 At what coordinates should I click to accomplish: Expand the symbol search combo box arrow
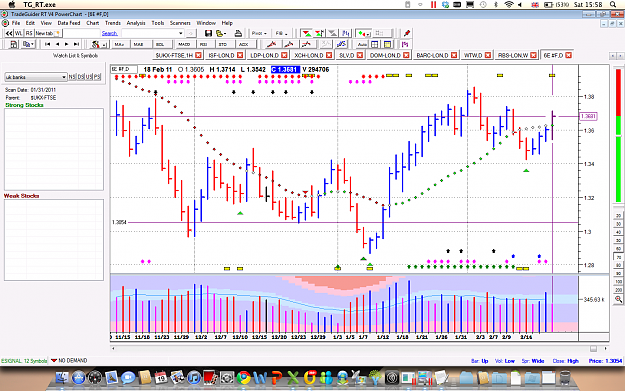click(181, 33)
